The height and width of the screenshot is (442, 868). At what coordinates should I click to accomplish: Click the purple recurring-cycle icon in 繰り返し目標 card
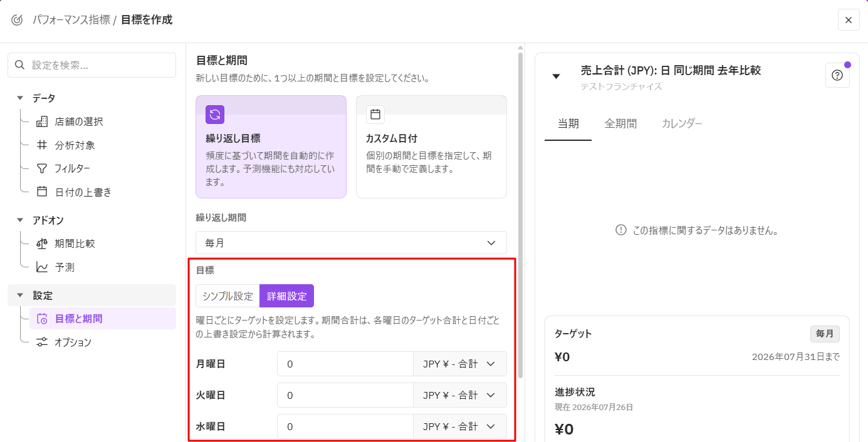[215, 115]
